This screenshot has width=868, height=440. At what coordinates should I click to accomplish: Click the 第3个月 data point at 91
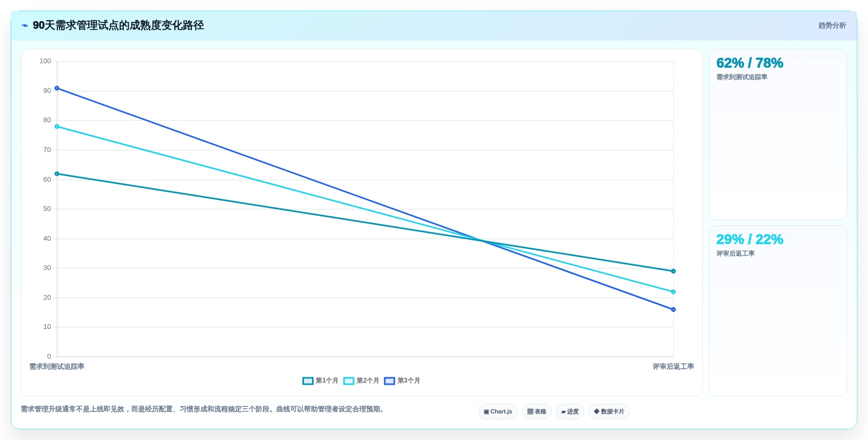57,88
